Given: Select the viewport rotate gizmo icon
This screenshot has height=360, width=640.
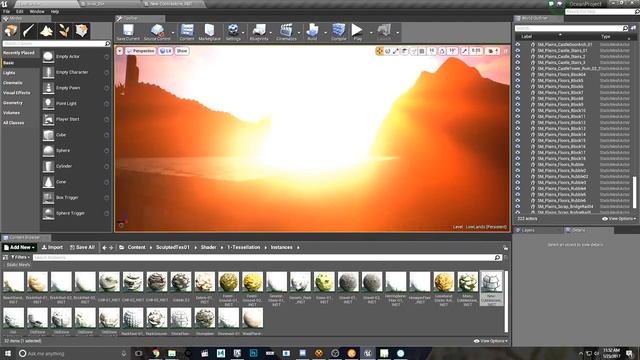Looking at the screenshot, I should pos(387,51).
